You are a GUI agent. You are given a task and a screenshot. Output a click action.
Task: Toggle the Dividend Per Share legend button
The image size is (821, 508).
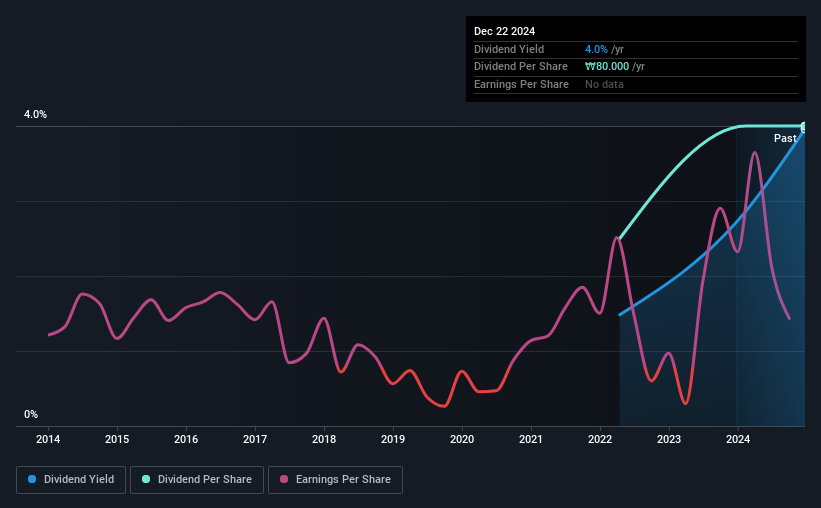[197, 480]
